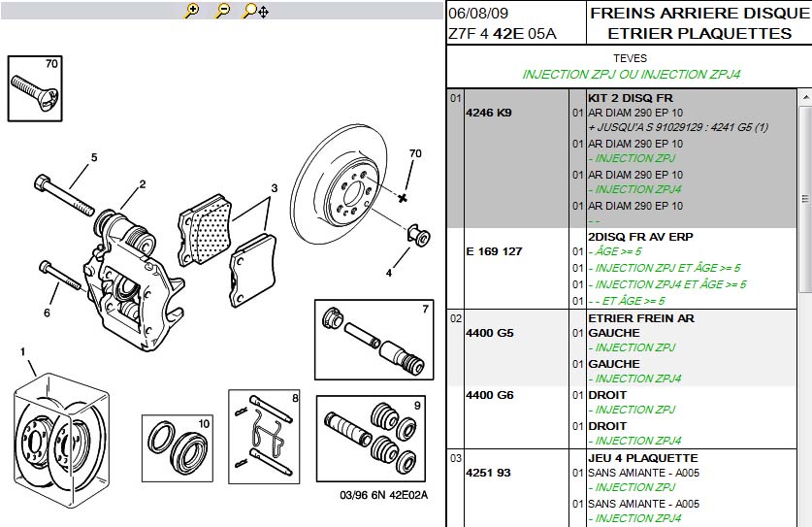Click the green INJECTION ZPJ OU INJECTION ZPJ4 header
This screenshot has height=527, width=812.
click(631, 75)
